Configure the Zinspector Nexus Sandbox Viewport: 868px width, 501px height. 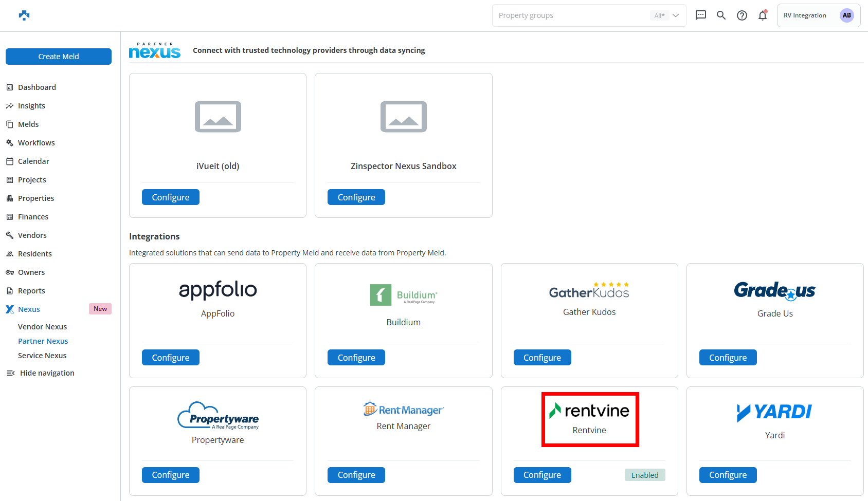(x=356, y=197)
